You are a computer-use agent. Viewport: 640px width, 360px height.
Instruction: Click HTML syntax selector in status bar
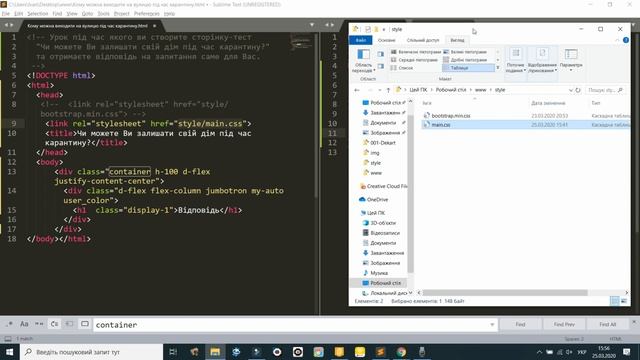pos(615,339)
